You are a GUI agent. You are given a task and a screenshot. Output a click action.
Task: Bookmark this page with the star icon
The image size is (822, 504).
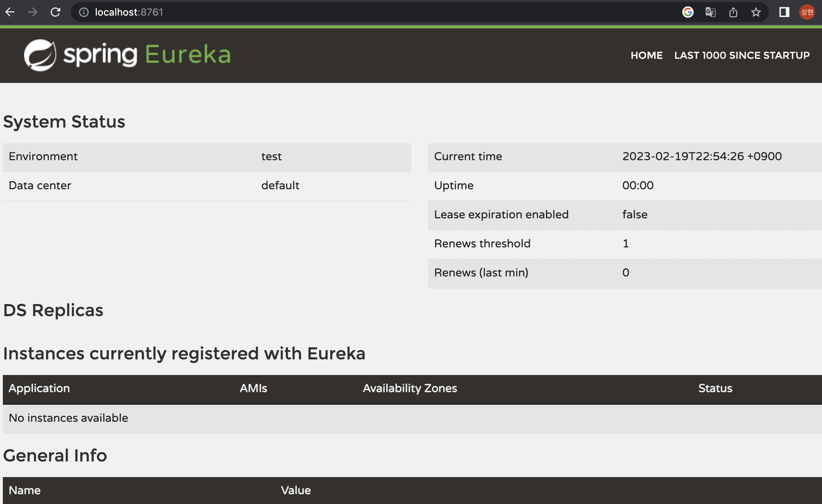[756, 12]
